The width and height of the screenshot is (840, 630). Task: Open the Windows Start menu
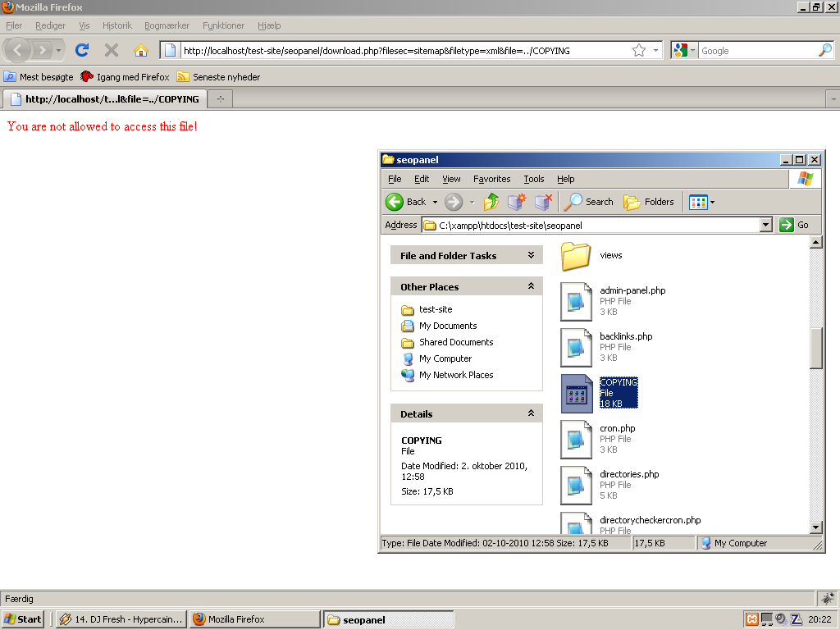tap(22, 619)
